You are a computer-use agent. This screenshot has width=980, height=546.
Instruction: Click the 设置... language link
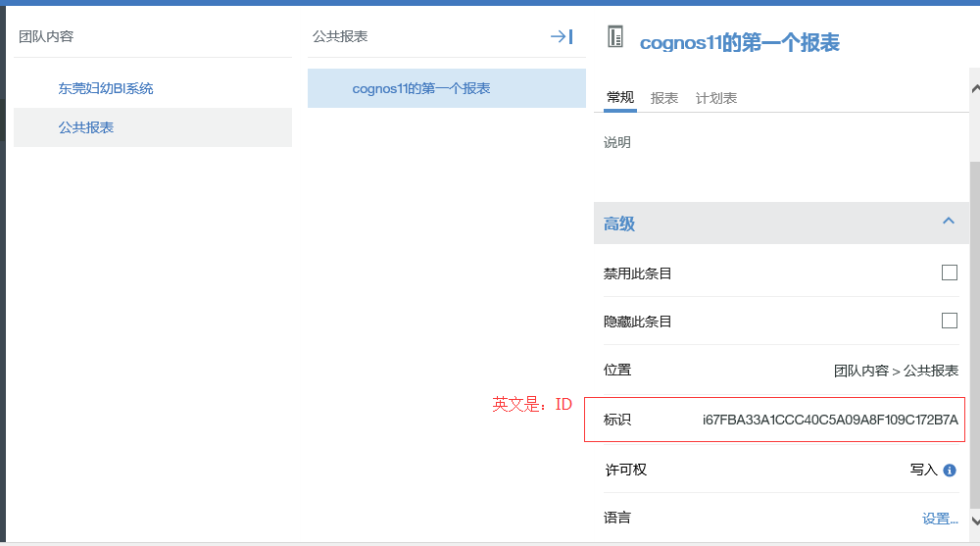click(x=940, y=519)
